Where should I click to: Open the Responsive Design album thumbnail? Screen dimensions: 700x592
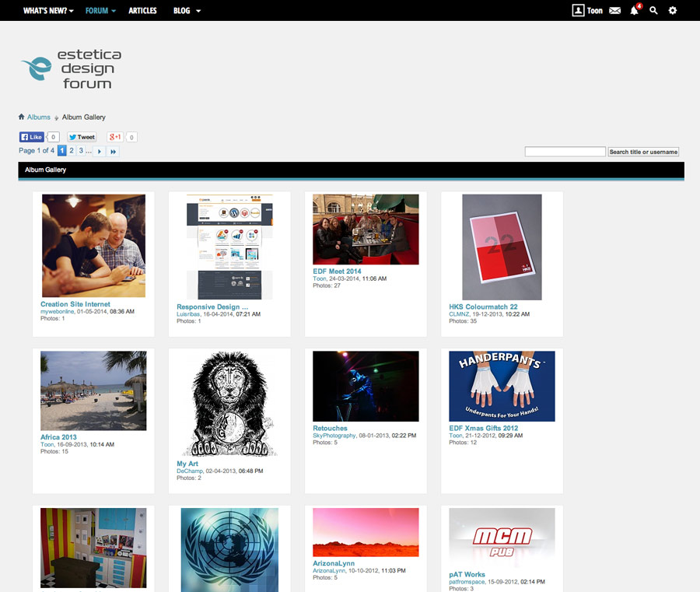229,247
